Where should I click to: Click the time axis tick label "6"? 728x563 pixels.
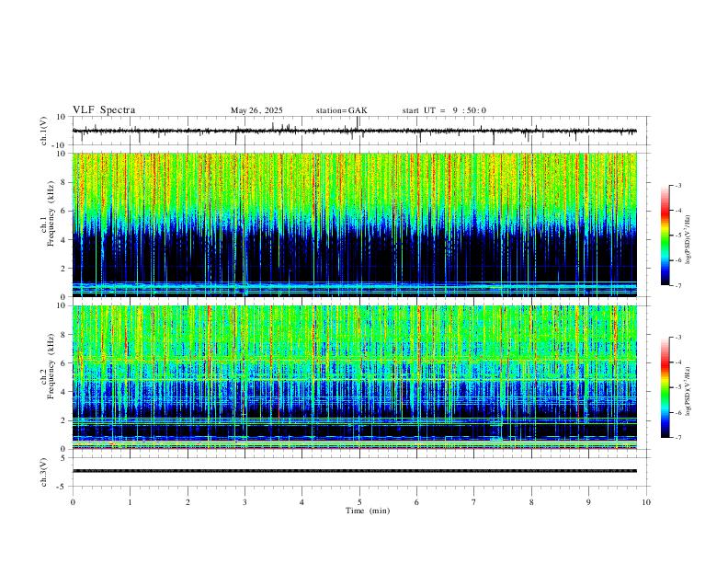pyautogui.click(x=417, y=502)
